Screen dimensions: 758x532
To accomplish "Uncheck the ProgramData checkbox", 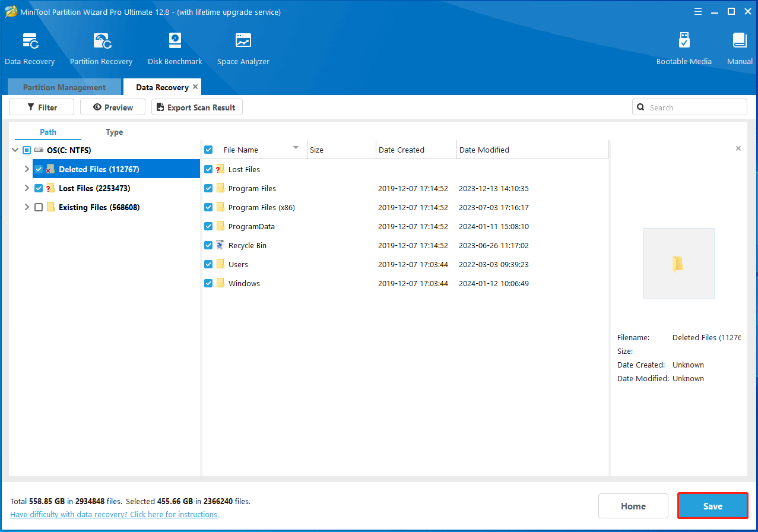I will coord(208,226).
